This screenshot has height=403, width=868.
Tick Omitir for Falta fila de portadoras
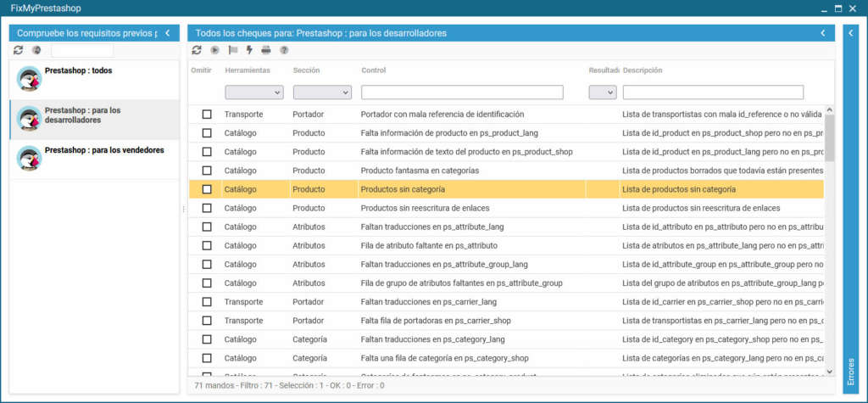[207, 321]
